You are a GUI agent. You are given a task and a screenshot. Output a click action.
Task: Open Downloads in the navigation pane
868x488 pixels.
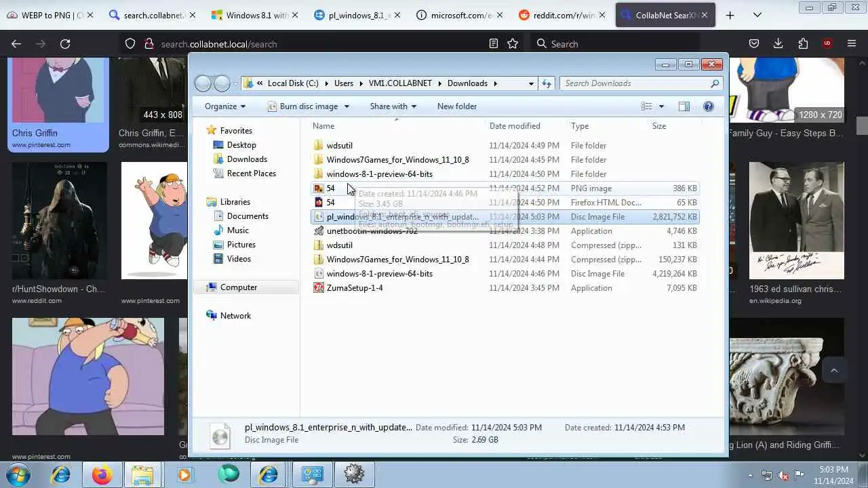click(x=247, y=159)
